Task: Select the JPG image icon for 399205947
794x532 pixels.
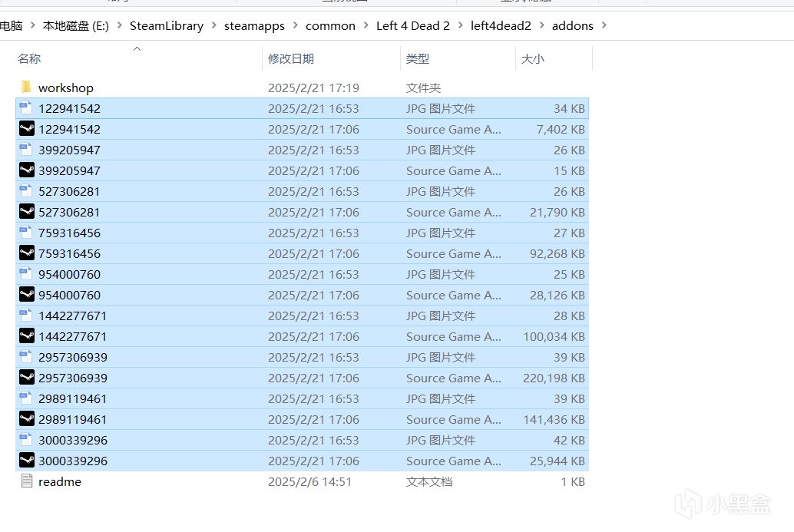Action: 26,150
